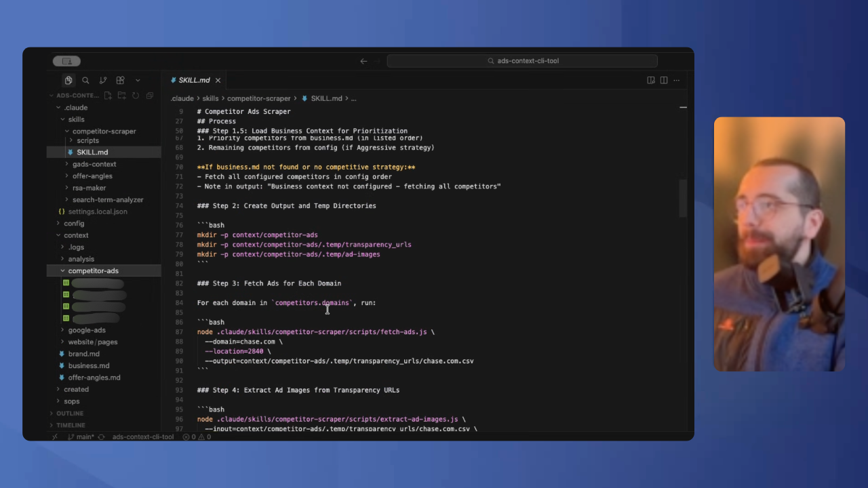
Task: Collapse the competitor-scraper folder
Action: click(x=104, y=131)
